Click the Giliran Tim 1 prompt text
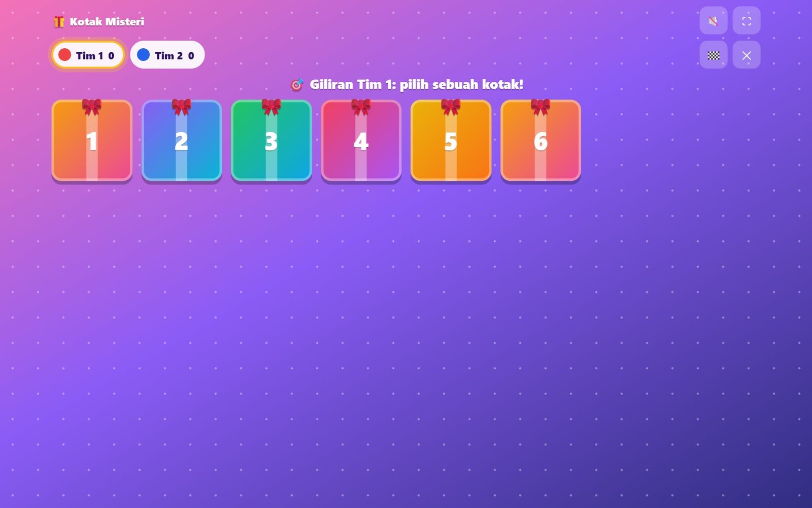Image resolution: width=812 pixels, height=508 pixels. click(416, 84)
